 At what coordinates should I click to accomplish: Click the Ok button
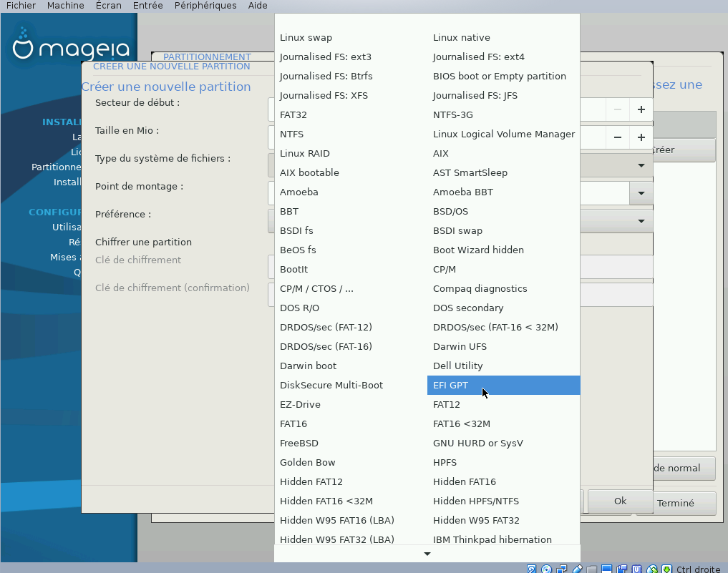[621, 501]
